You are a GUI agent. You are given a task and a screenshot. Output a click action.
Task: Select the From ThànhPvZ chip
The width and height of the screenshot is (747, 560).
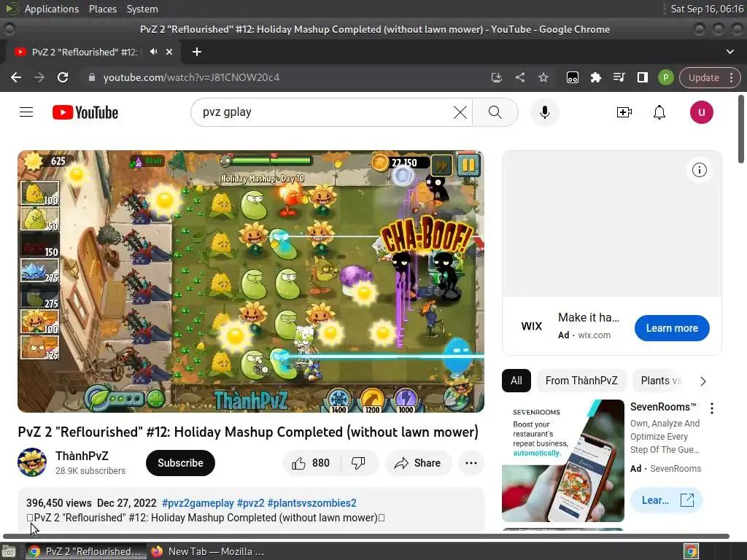(x=581, y=381)
